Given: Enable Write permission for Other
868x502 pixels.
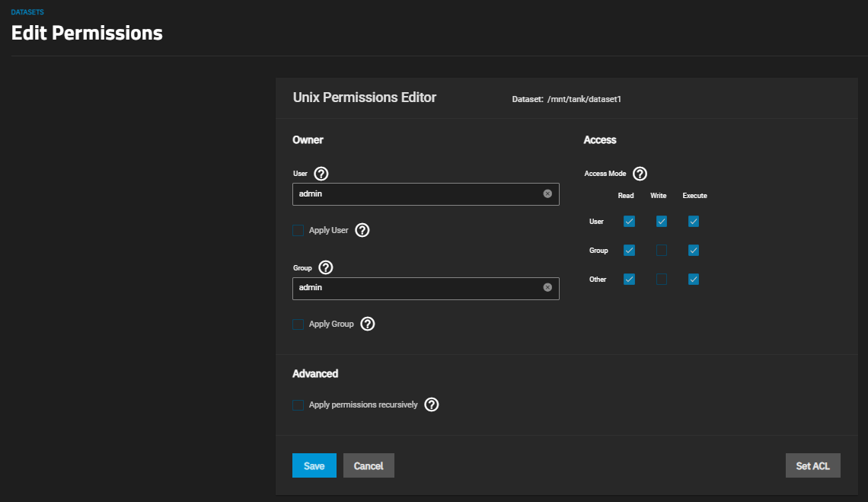Looking at the screenshot, I should (661, 280).
